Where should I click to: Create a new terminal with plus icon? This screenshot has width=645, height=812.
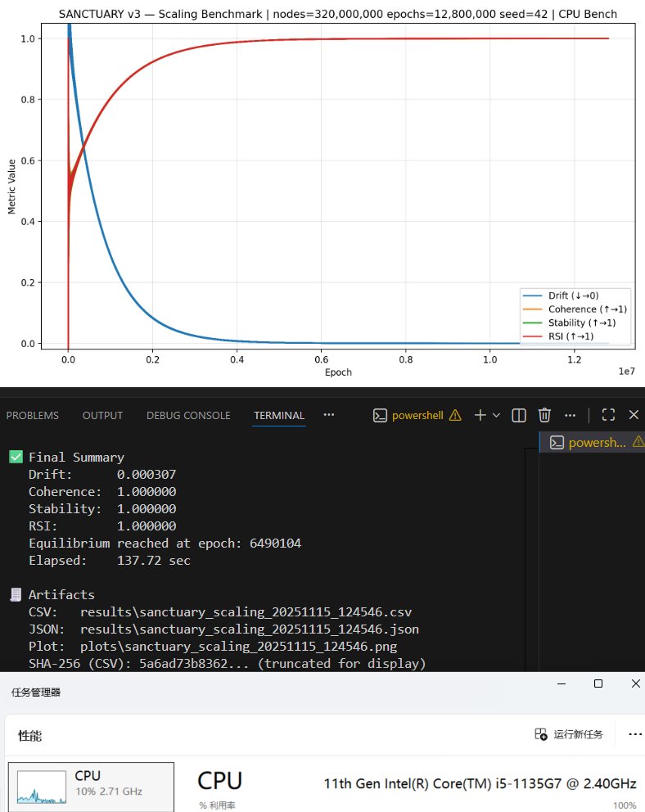pyautogui.click(x=480, y=415)
